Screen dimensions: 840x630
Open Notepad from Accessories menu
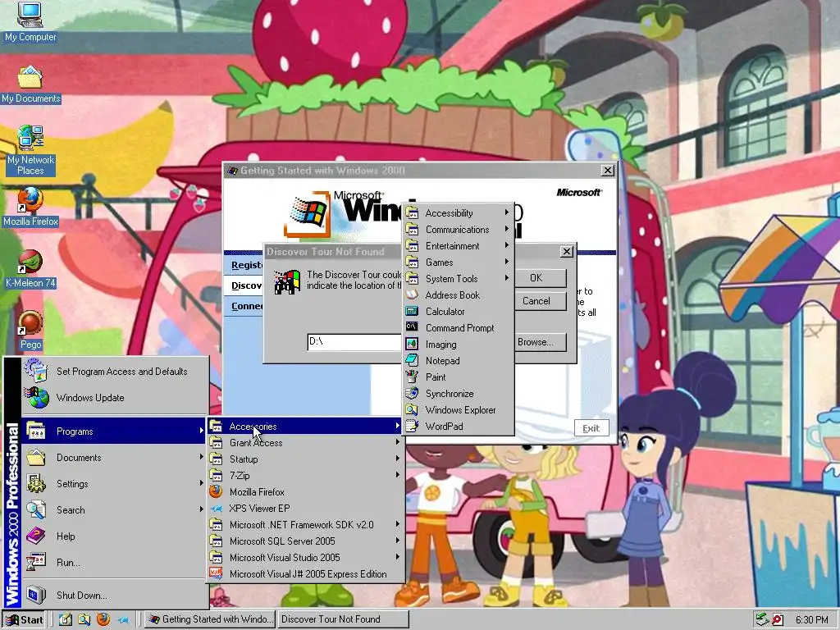(458, 361)
